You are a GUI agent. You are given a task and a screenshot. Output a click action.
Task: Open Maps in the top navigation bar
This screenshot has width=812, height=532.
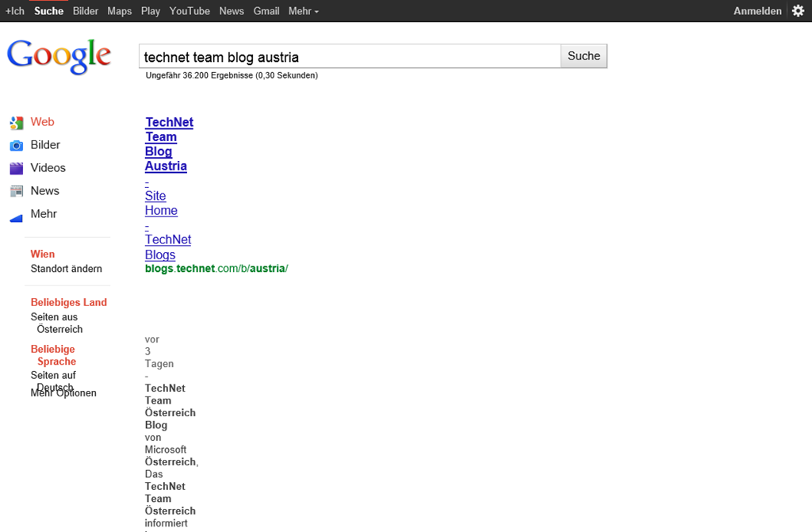pos(120,11)
